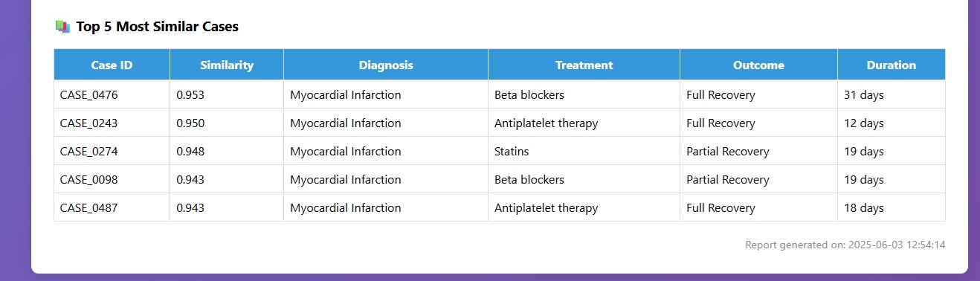This screenshot has width=980, height=281.
Task: Select the CASE_0098 cell
Action: 112,179
